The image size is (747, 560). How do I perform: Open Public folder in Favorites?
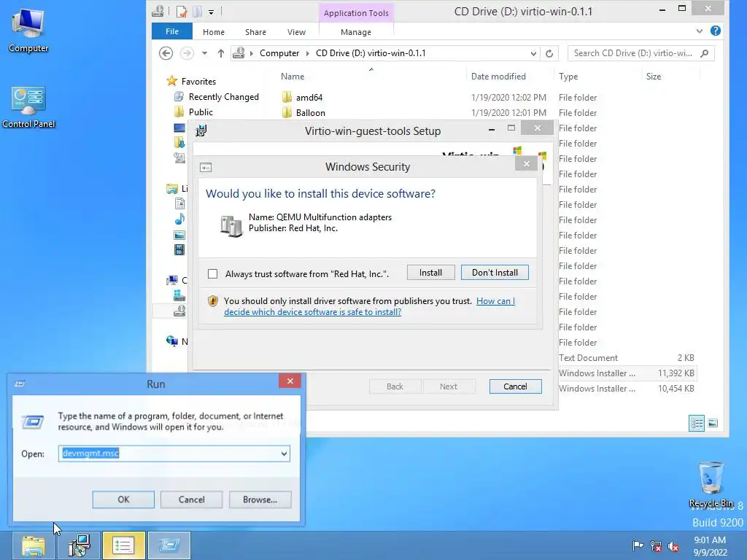pos(201,112)
